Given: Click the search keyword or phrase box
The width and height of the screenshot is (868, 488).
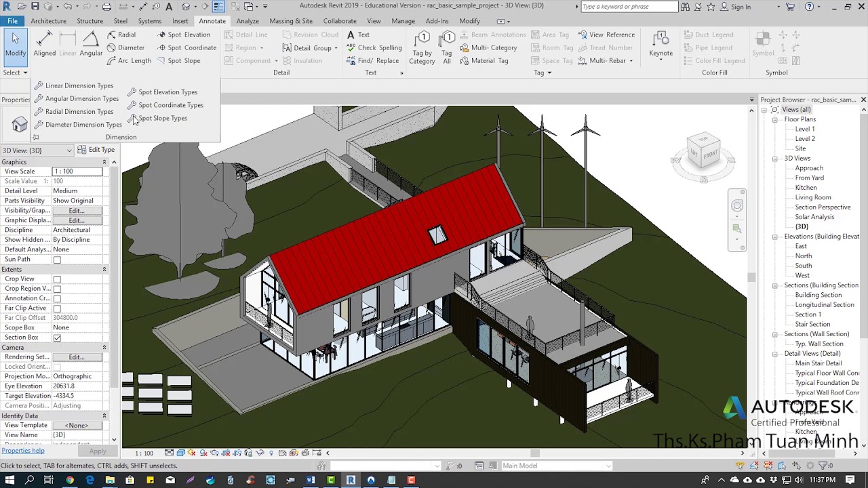Looking at the screenshot, I should tap(629, 7).
